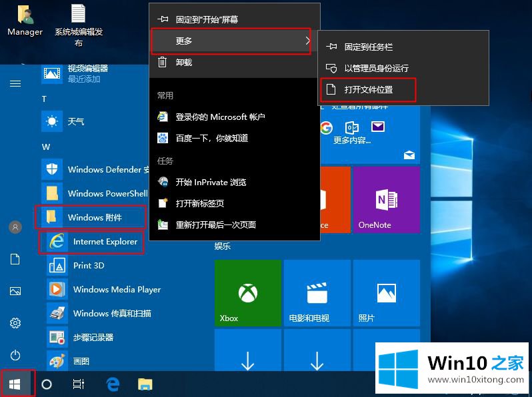Screen dimensions: 532x397
Task: Open Cortana search circle on taskbar
Action: coord(47,384)
